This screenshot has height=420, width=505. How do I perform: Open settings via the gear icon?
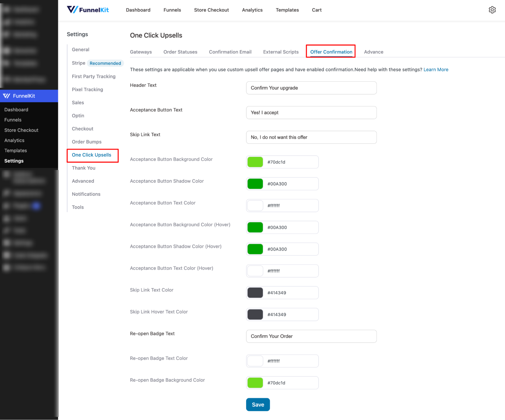pos(492,10)
